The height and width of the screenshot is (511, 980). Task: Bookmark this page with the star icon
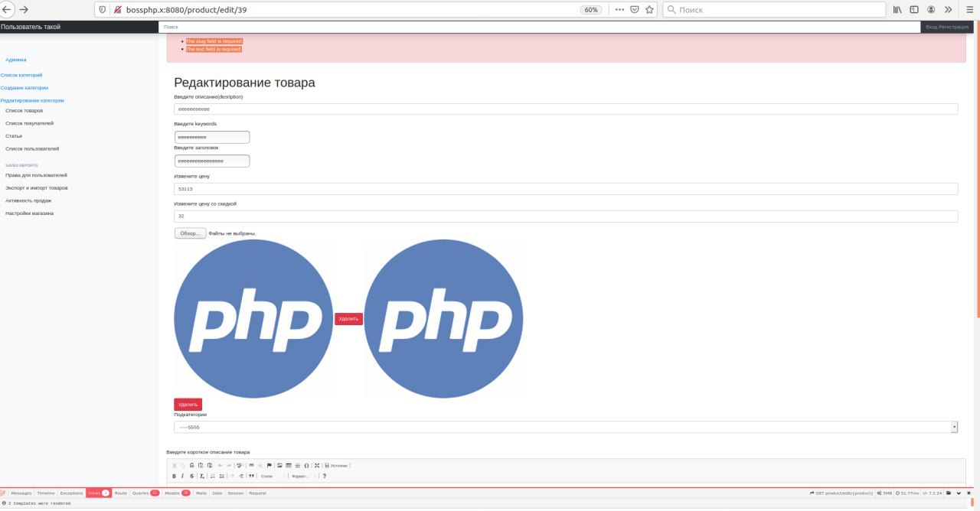point(649,10)
